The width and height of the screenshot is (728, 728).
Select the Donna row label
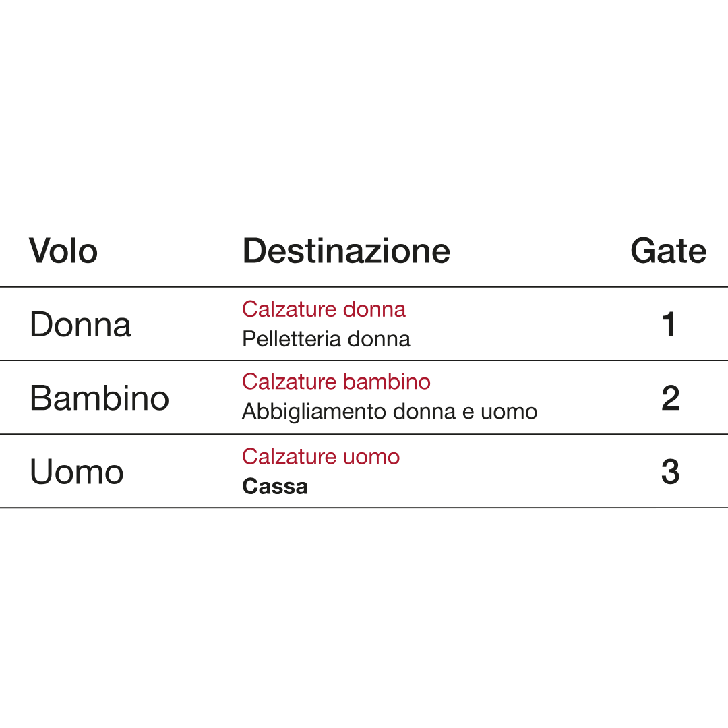tap(80, 325)
